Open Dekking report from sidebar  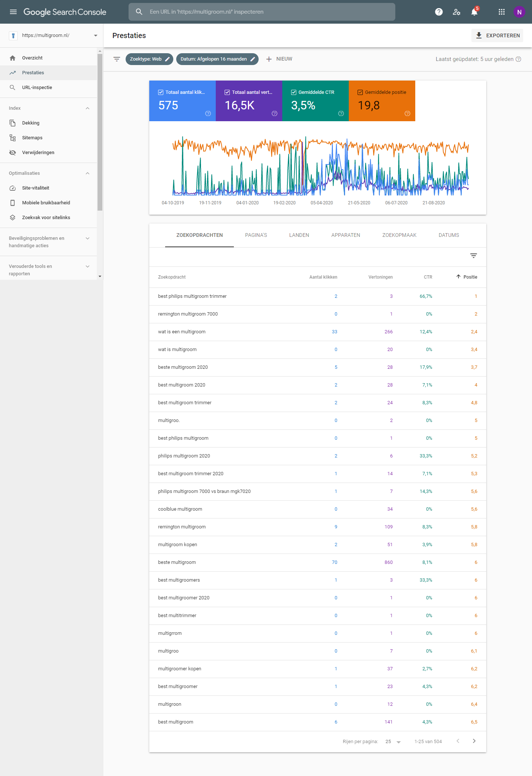tap(48, 123)
